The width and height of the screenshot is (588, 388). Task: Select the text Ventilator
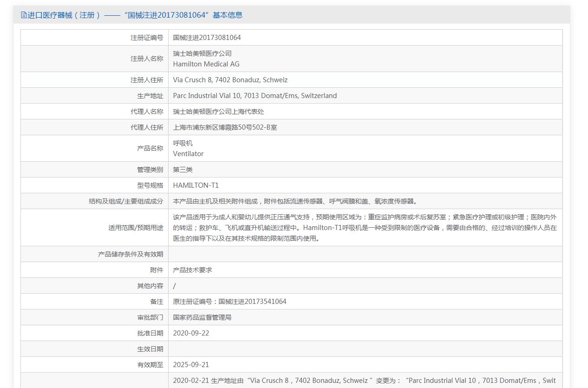[189, 154]
